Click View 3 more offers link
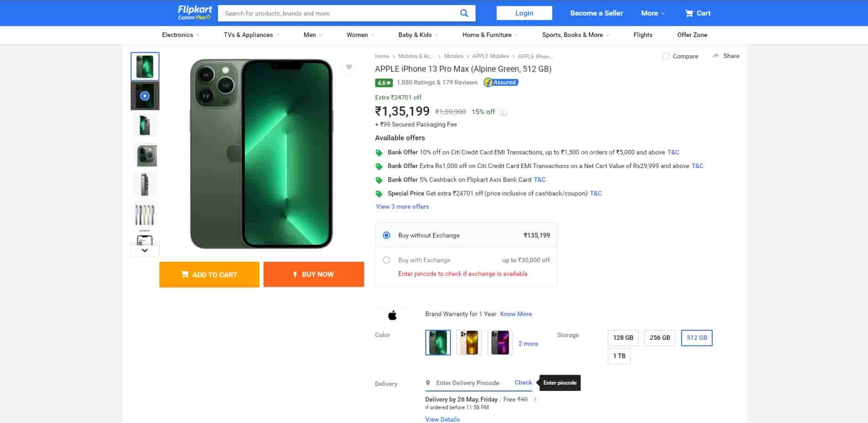 (402, 206)
